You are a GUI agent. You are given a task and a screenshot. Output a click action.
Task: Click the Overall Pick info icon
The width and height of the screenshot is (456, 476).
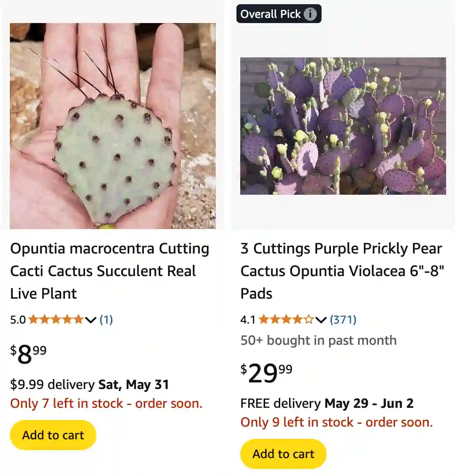[x=310, y=14]
